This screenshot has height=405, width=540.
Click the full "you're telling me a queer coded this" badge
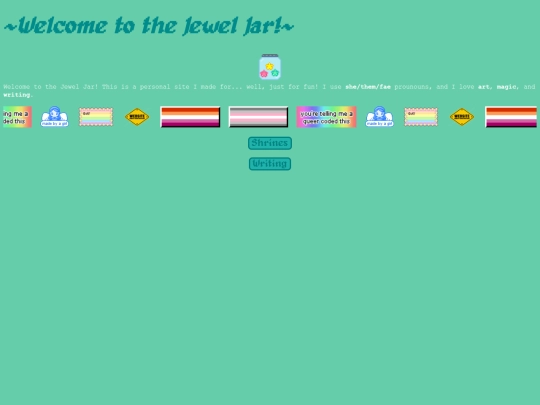(326, 117)
